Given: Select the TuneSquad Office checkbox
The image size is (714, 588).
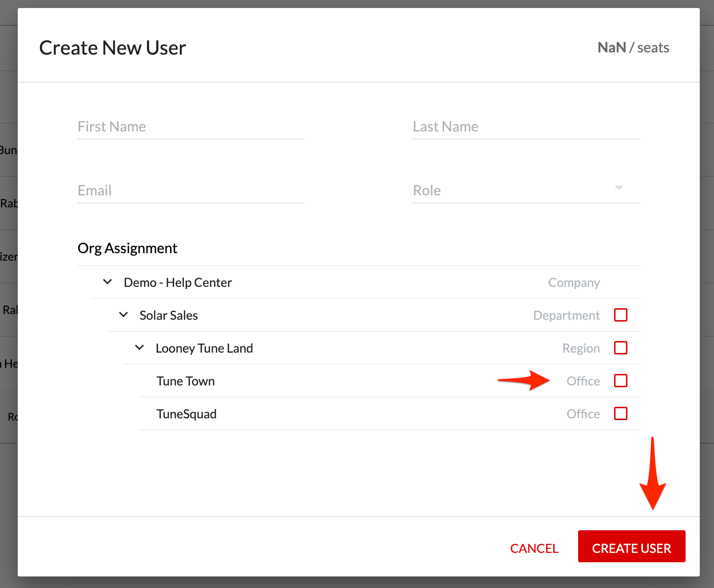Looking at the screenshot, I should pos(620,413).
